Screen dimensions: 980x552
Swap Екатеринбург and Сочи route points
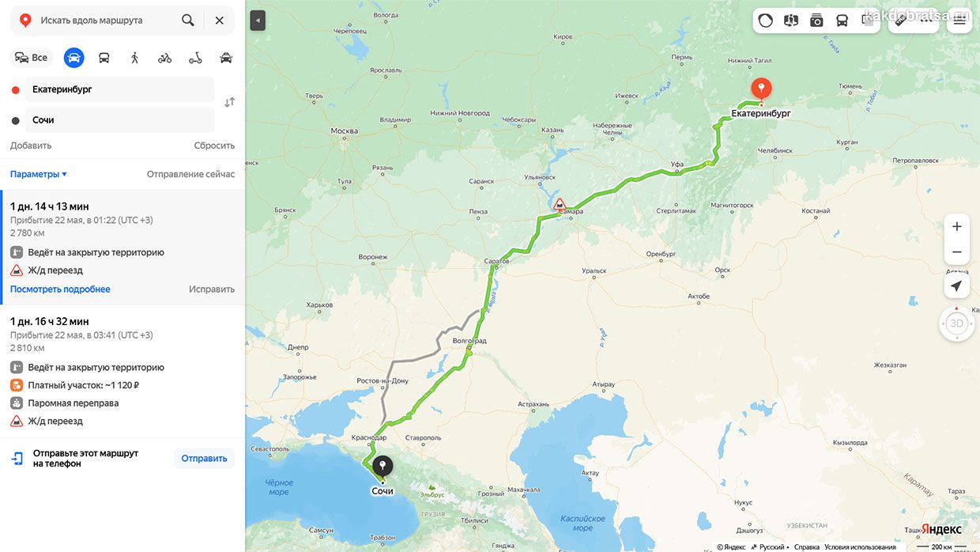[x=229, y=103]
